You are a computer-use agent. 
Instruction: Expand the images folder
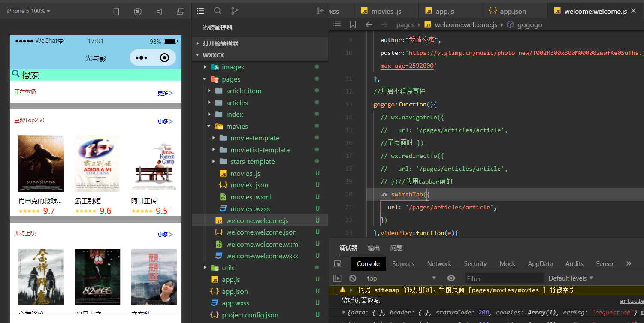pyautogui.click(x=205, y=67)
